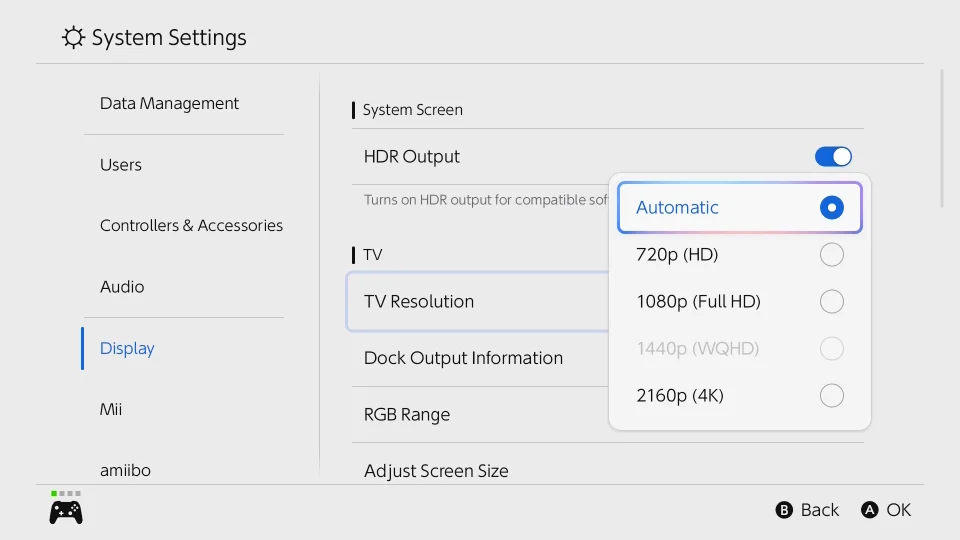Select the Automatic resolution radio button
The height and width of the screenshot is (540, 960).
tap(831, 208)
